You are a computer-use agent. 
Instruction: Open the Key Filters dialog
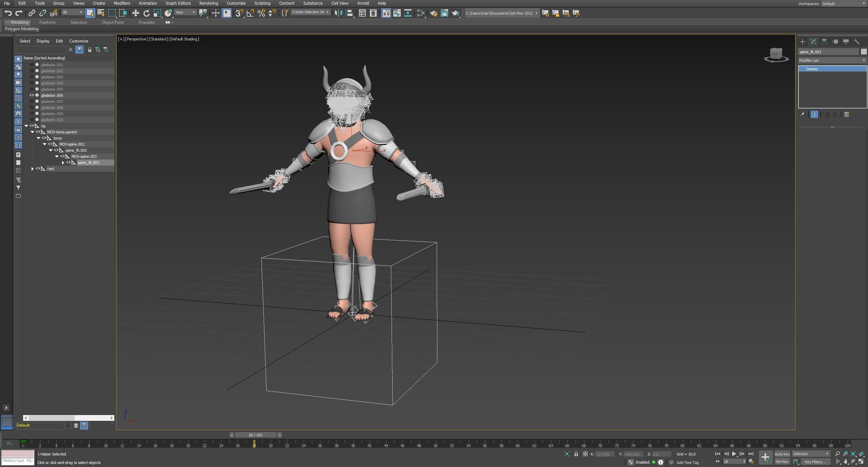point(815,462)
